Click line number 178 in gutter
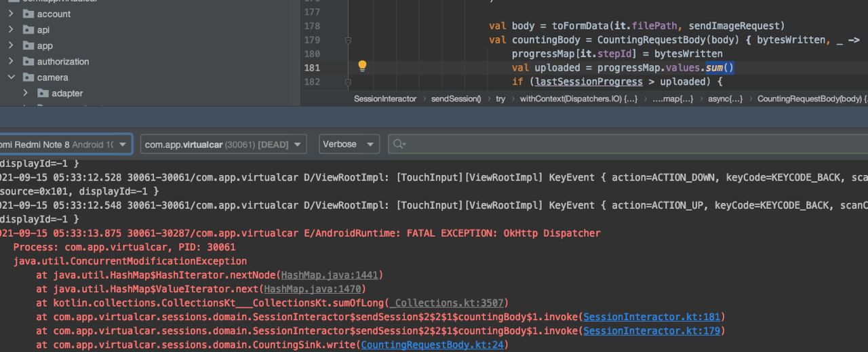The image size is (868, 352). tap(312, 26)
